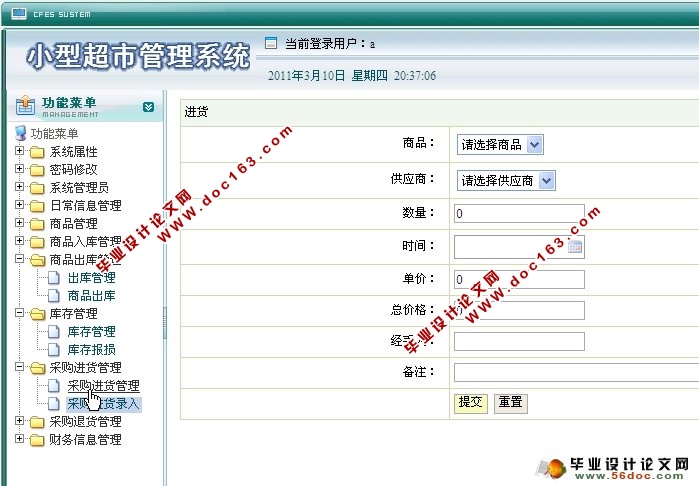Viewport: 699px width, 486px height.
Task: Click the icon beside 当前登录用户
Action: tap(271, 43)
